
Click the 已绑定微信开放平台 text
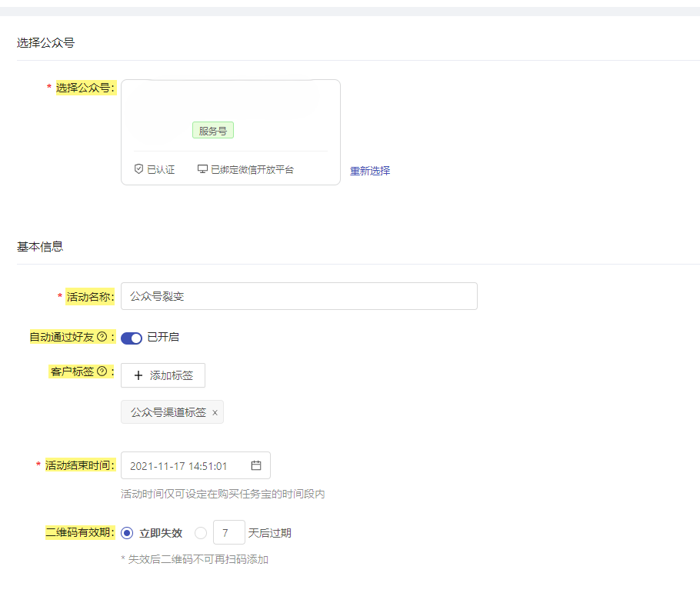(x=252, y=170)
